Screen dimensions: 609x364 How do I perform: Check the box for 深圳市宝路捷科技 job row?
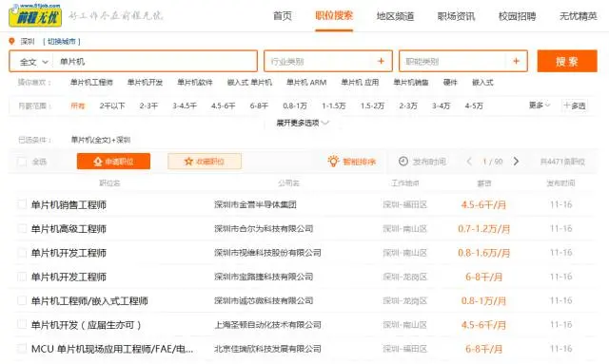[x=22, y=277]
